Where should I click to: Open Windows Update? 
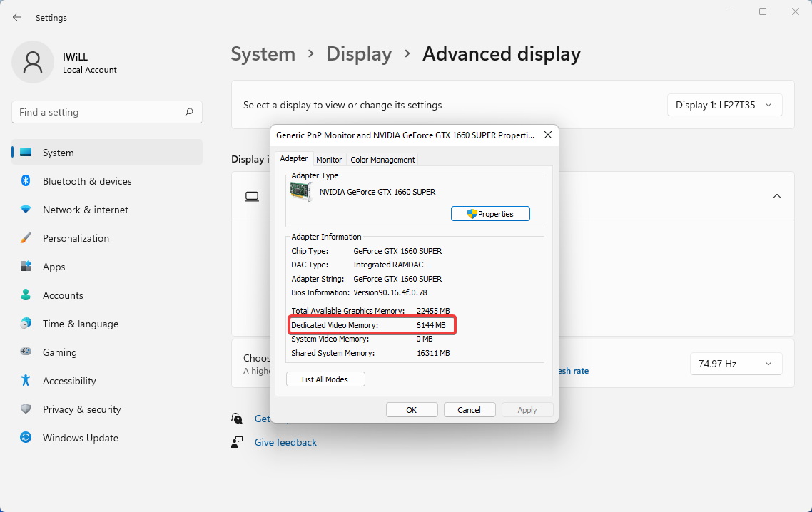(x=80, y=438)
